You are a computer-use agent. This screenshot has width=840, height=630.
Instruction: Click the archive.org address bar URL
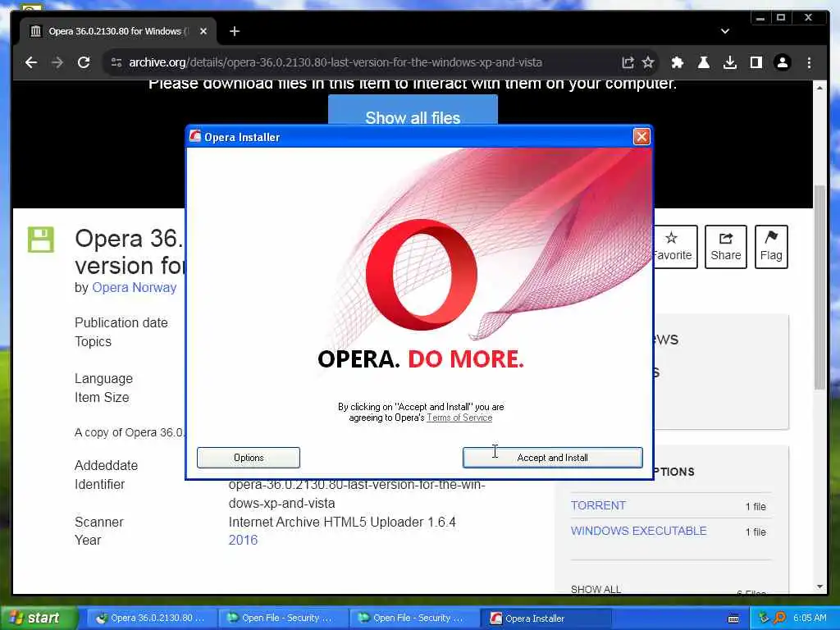point(336,62)
